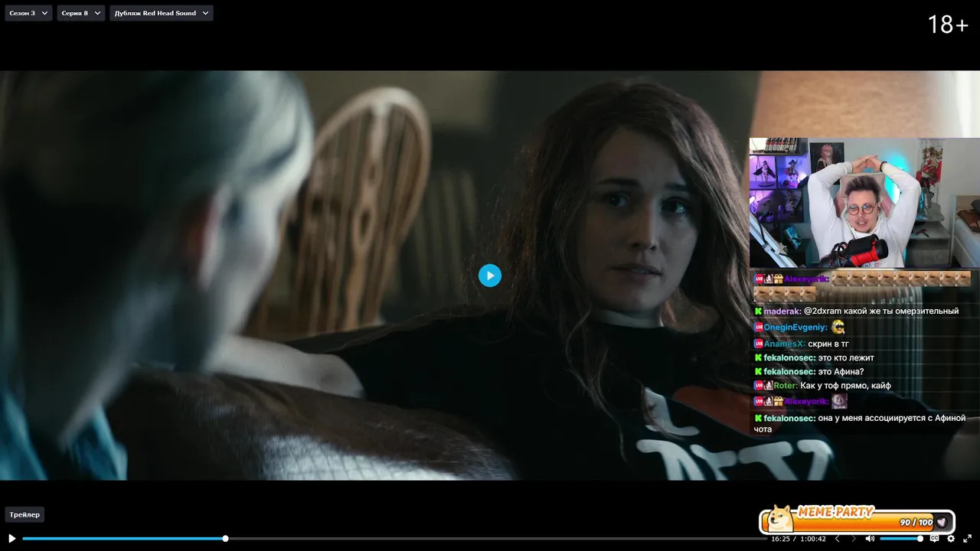Adjust the volume slider

coord(901,539)
